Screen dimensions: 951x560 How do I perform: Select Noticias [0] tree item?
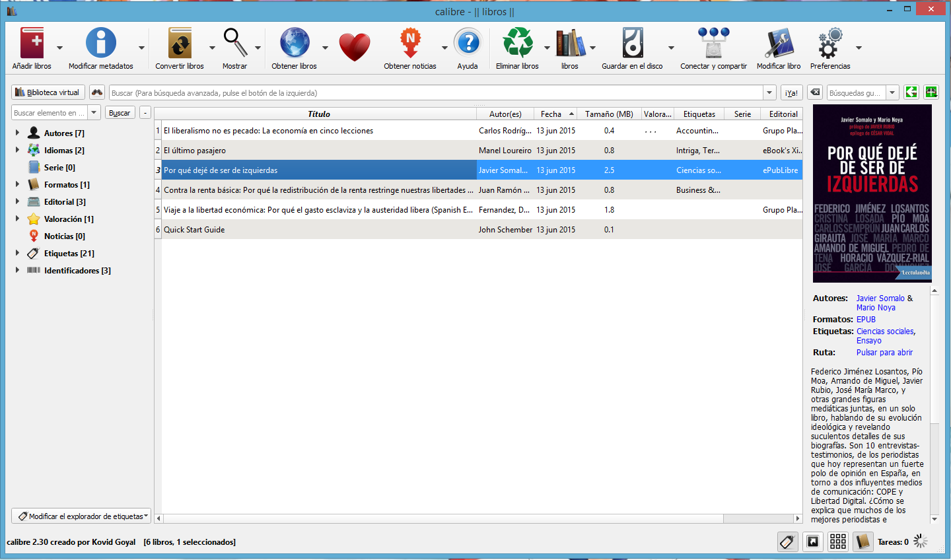[x=64, y=236]
